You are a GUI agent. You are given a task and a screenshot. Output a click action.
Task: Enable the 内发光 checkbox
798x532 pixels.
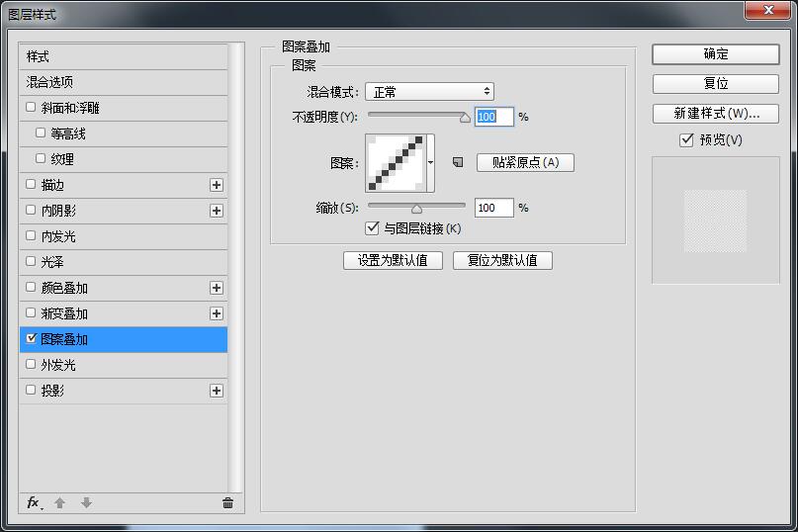pyautogui.click(x=31, y=235)
